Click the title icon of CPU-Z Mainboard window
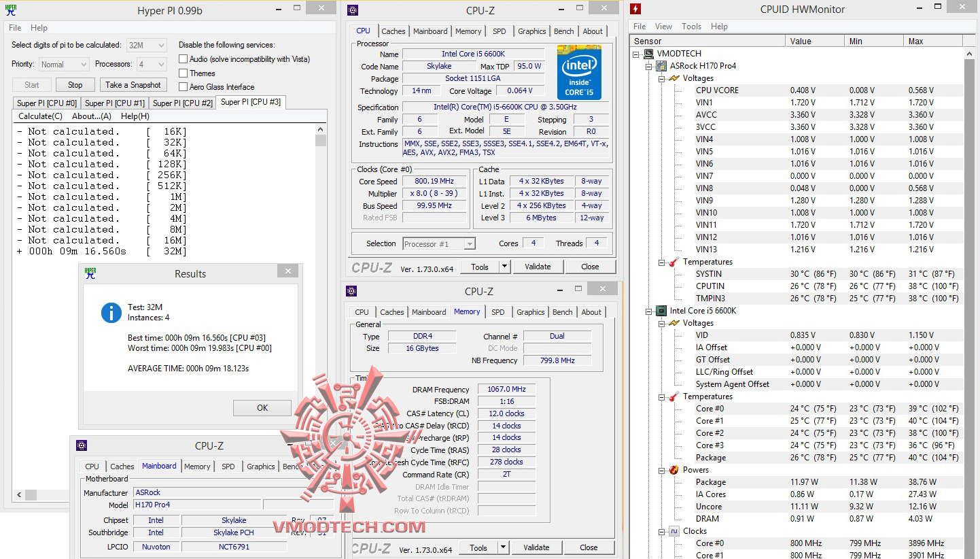The width and height of the screenshot is (980, 559). (x=82, y=445)
